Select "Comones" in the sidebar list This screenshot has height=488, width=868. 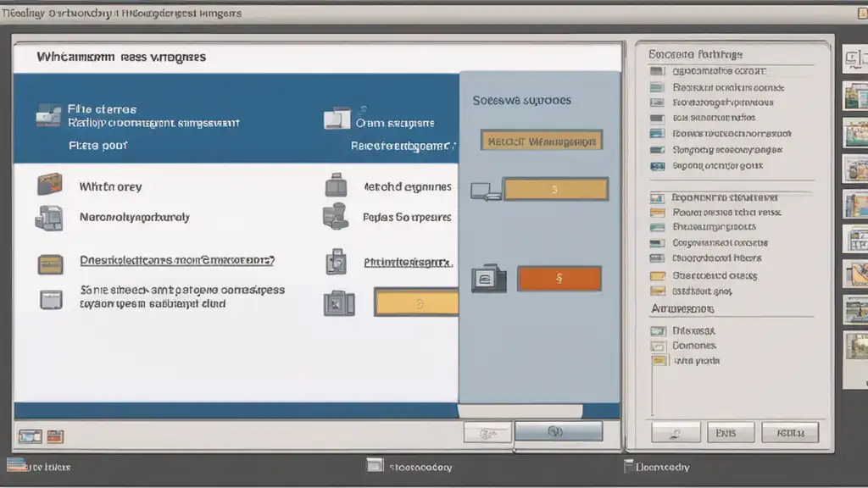(x=693, y=346)
